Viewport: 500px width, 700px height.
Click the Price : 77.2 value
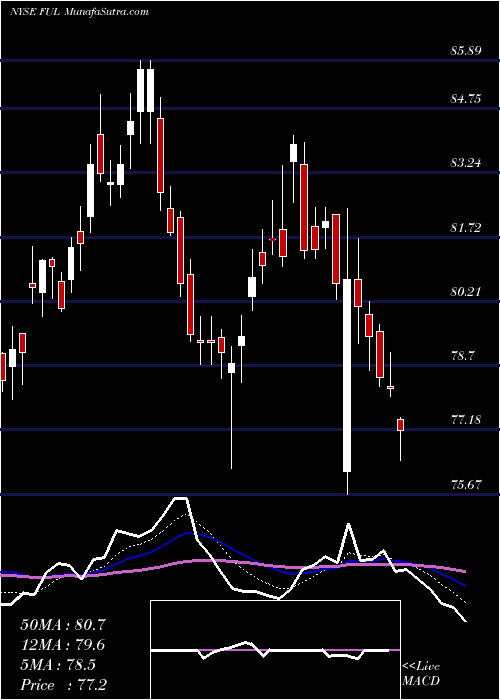coord(63,684)
